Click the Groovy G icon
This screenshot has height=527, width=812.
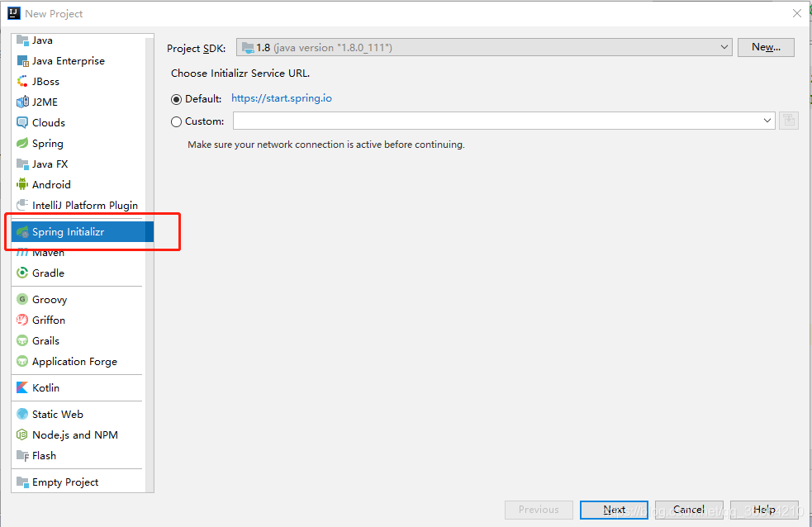[x=22, y=299]
